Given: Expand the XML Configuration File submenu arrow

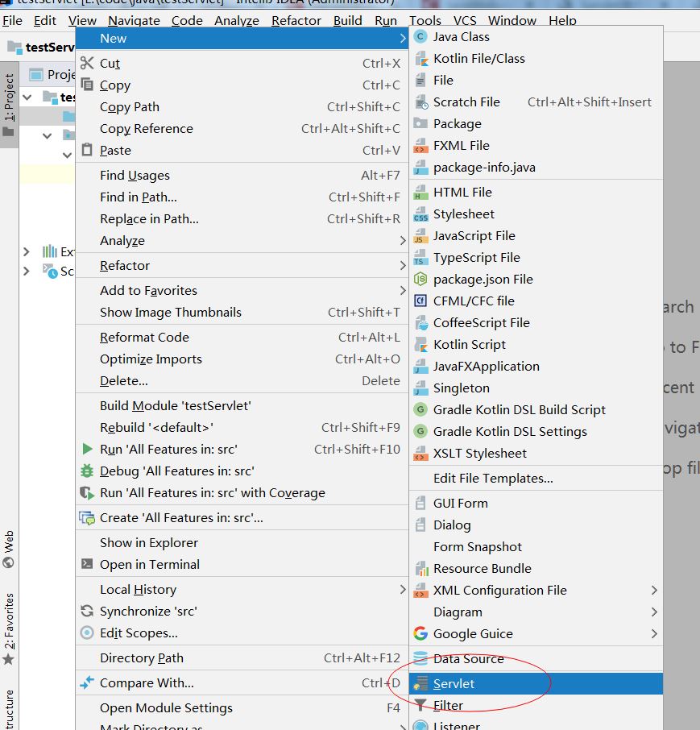Looking at the screenshot, I should [654, 591].
